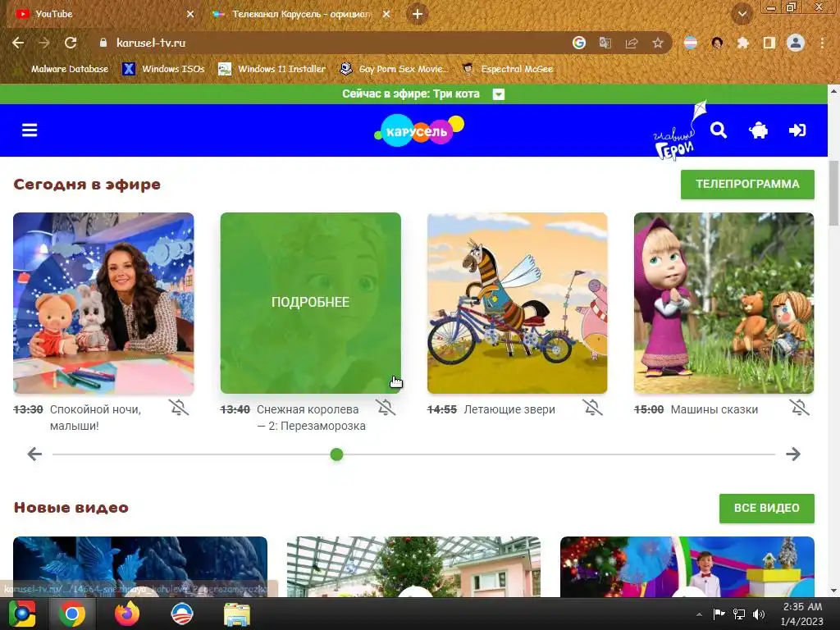The image size is (840, 630).
Task: Open the Главные Герои kite icon
Action: point(678,130)
